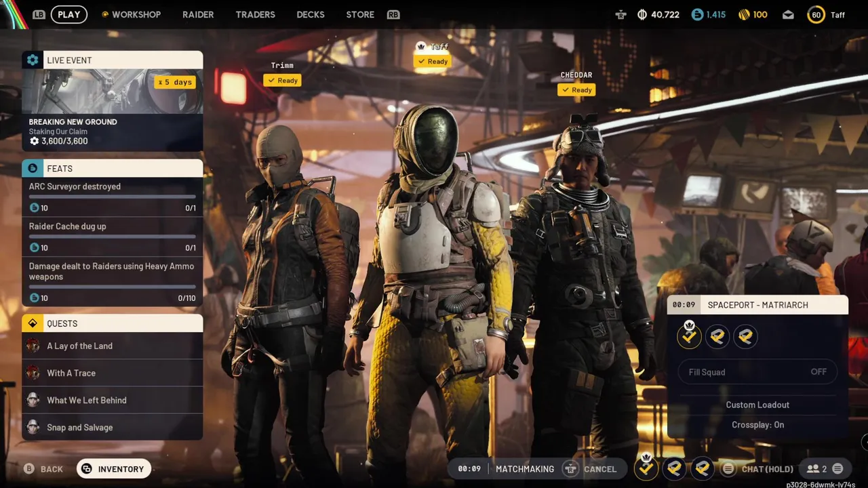Open quest With A Trace
The width and height of the screenshot is (868, 488).
(x=112, y=373)
